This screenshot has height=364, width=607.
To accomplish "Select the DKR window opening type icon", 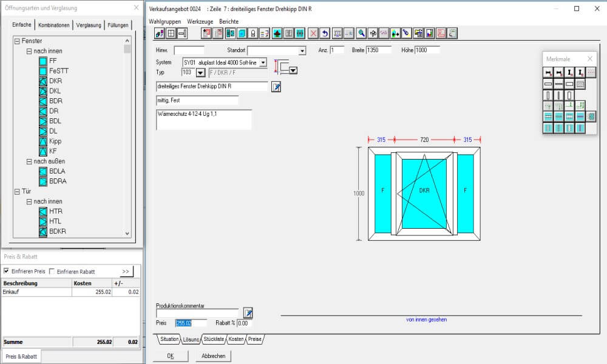I will pyautogui.click(x=43, y=81).
